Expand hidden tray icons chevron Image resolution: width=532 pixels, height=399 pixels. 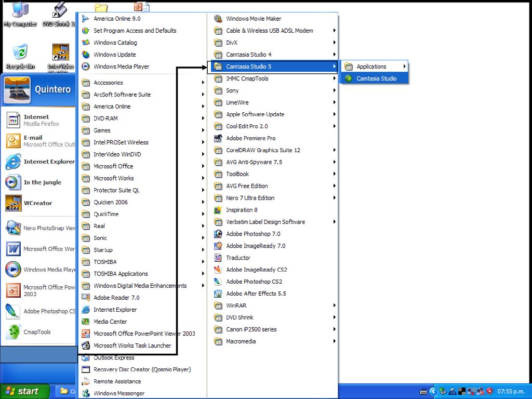(x=433, y=391)
